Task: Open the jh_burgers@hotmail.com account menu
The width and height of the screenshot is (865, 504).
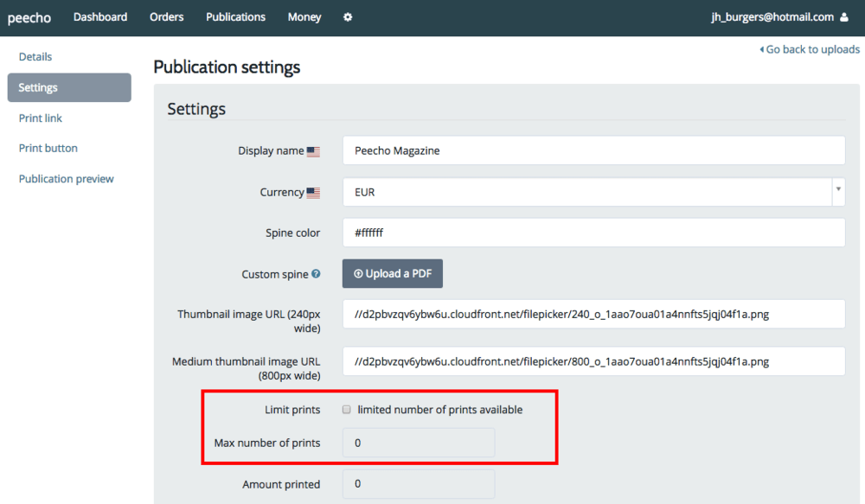Action: point(772,17)
